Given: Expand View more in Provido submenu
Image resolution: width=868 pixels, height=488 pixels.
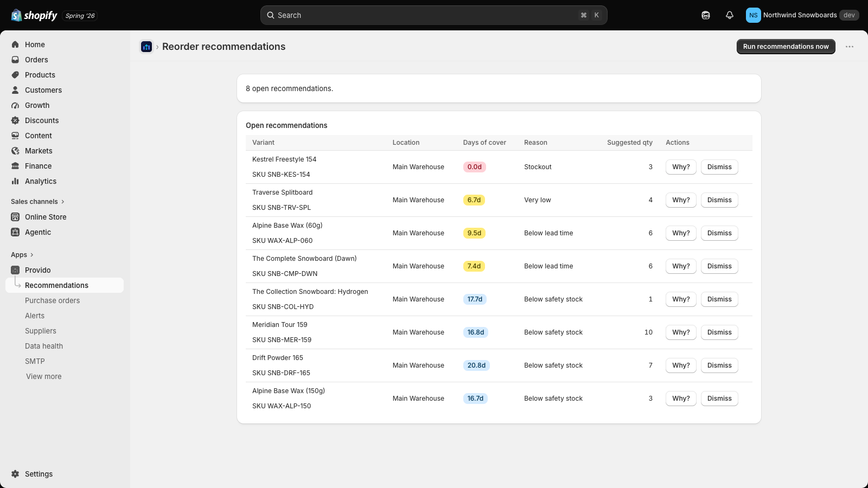Looking at the screenshot, I should 44,376.
